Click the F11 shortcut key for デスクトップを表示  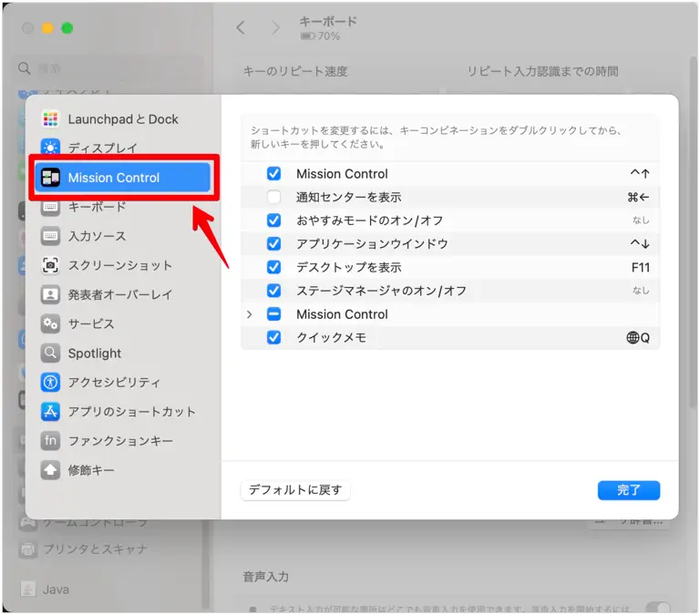click(x=640, y=268)
